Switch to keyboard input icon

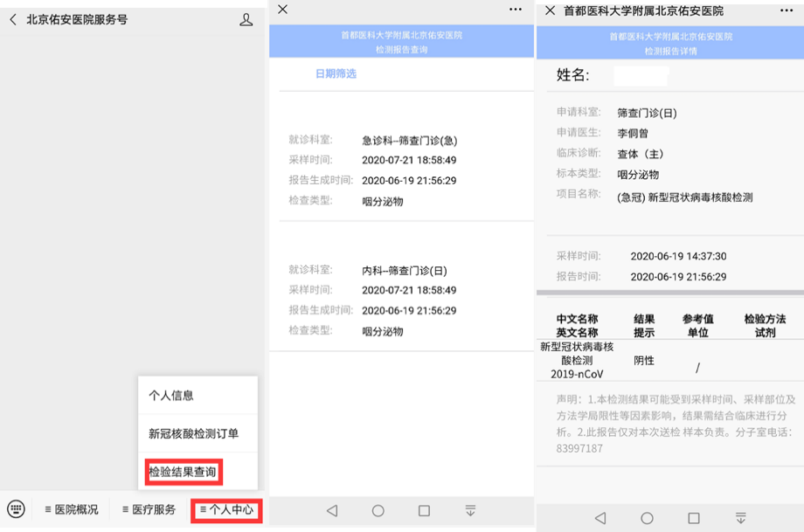[x=16, y=509]
